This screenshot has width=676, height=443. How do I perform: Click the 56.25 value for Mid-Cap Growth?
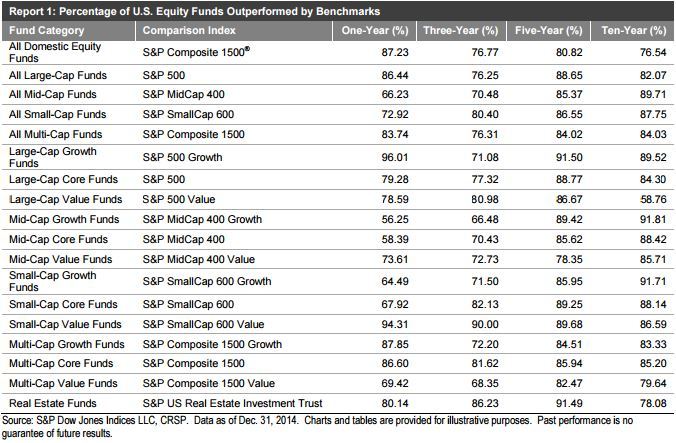click(x=386, y=219)
